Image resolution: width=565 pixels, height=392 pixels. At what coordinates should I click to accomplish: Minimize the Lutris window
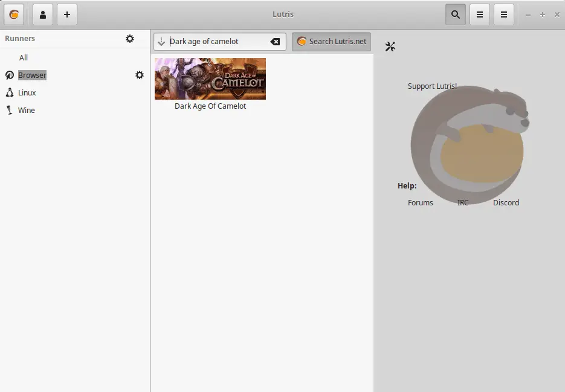[528, 14]
